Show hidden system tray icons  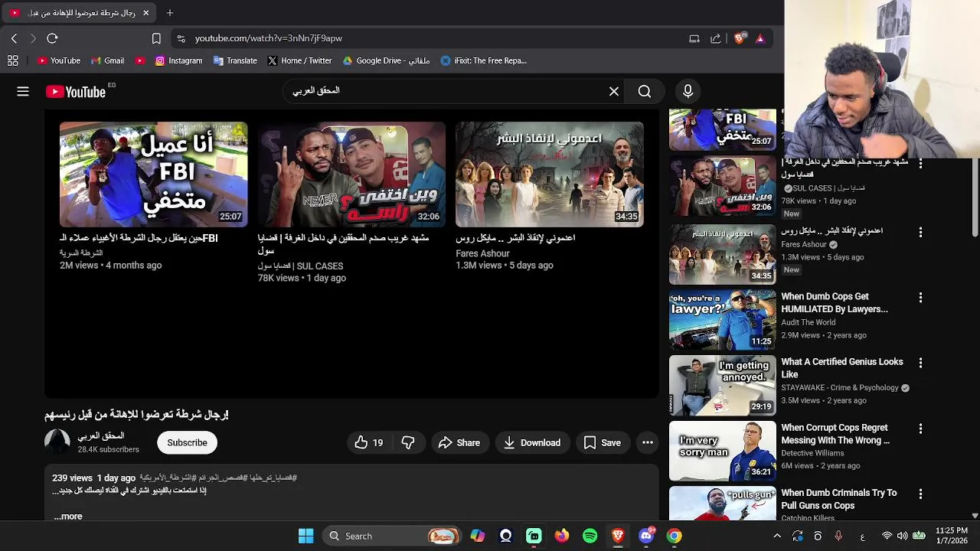[777, 536]
